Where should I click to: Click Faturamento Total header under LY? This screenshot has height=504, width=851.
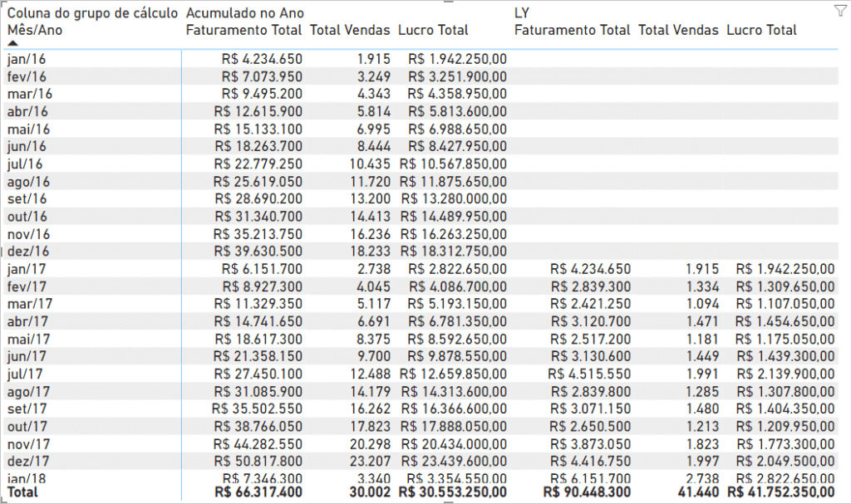573,30
